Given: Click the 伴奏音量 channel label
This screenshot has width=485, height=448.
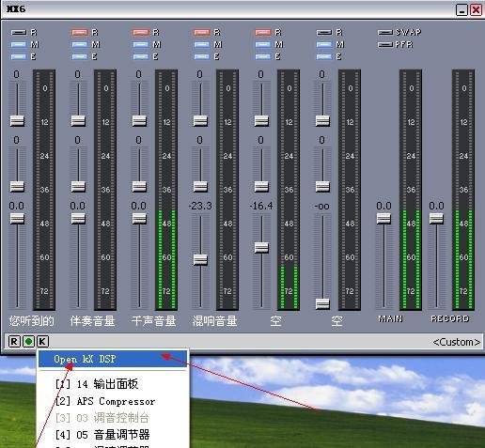Looking at the screenshot, I should pos(92,321).
